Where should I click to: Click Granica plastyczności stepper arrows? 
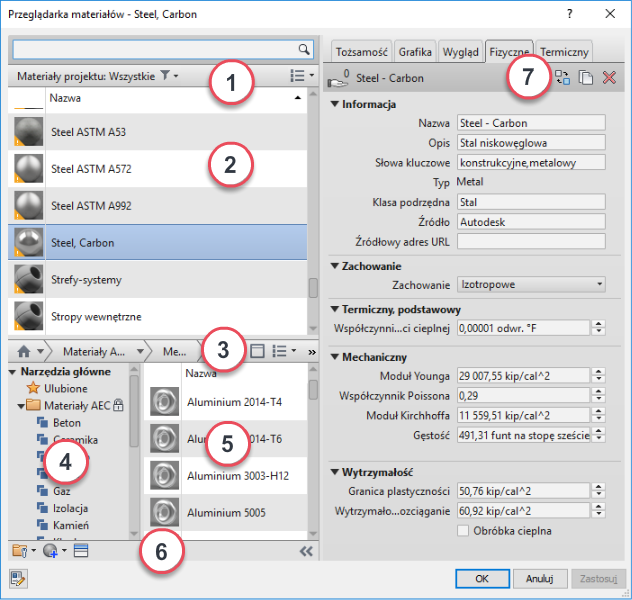[x=599, y=491]
